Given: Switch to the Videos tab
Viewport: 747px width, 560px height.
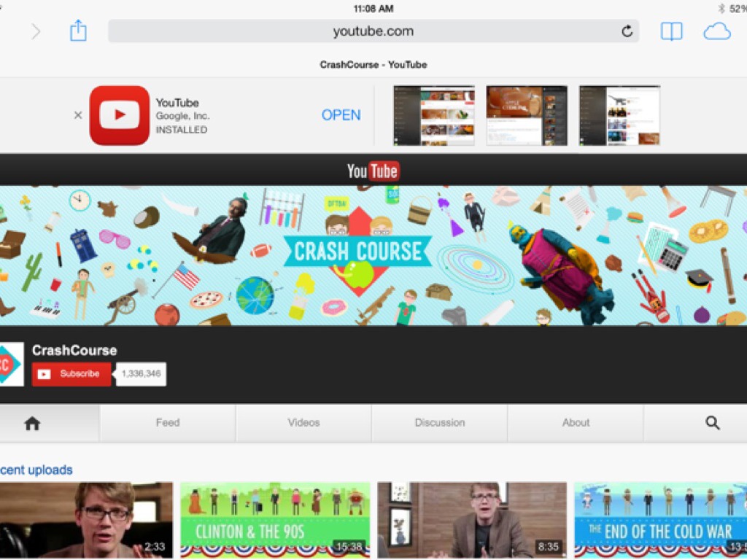Looking at the screenshot, I should coord(303,423).
